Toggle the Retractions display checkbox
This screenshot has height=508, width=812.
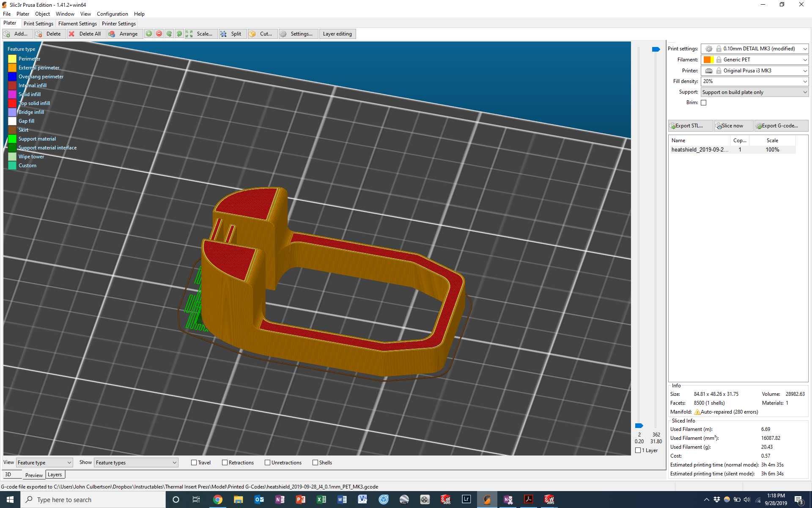coord(225,462)
